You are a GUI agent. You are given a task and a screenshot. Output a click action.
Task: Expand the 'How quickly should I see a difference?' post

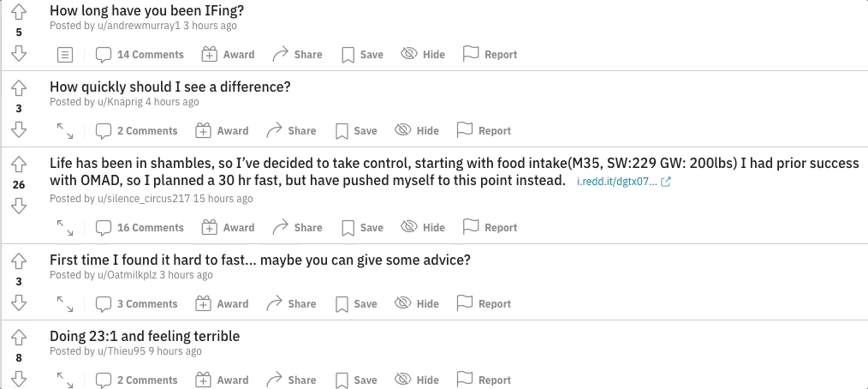point(65,131)
